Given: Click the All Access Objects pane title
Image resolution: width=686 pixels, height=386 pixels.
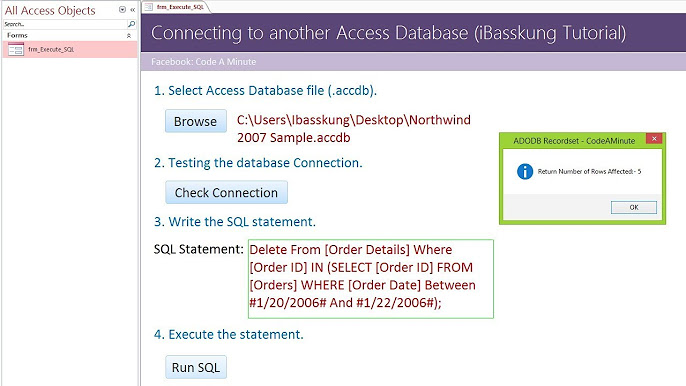Looking at the screenshot, I should (50, 11).
